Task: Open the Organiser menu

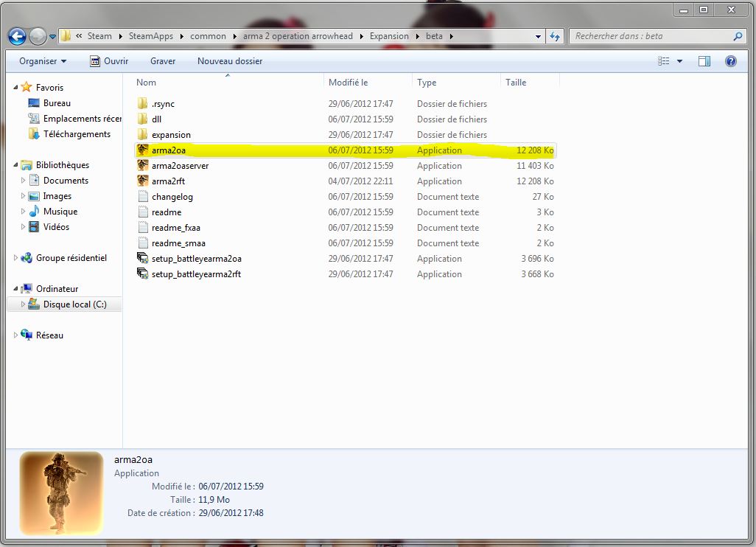Action: pyautogui.click(x=43, y=61)
